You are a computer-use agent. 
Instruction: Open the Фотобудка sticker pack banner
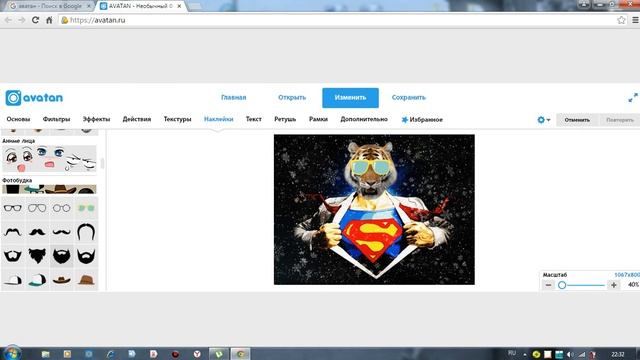[49, 189]
